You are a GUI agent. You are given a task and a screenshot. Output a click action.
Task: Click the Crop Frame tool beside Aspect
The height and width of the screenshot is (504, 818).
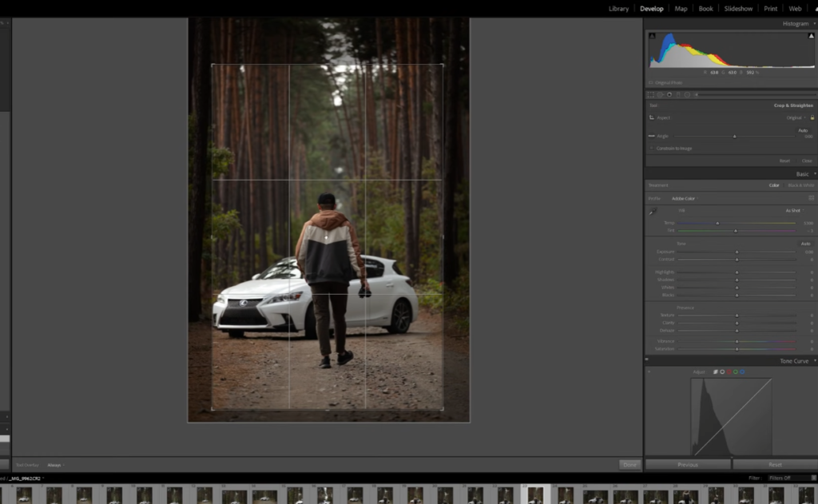tap(652, 117)
